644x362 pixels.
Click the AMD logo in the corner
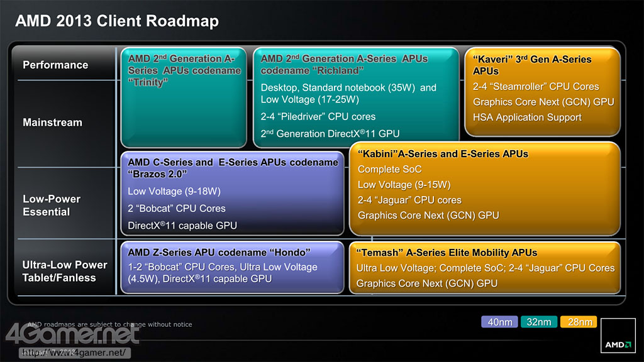point(618,336)
